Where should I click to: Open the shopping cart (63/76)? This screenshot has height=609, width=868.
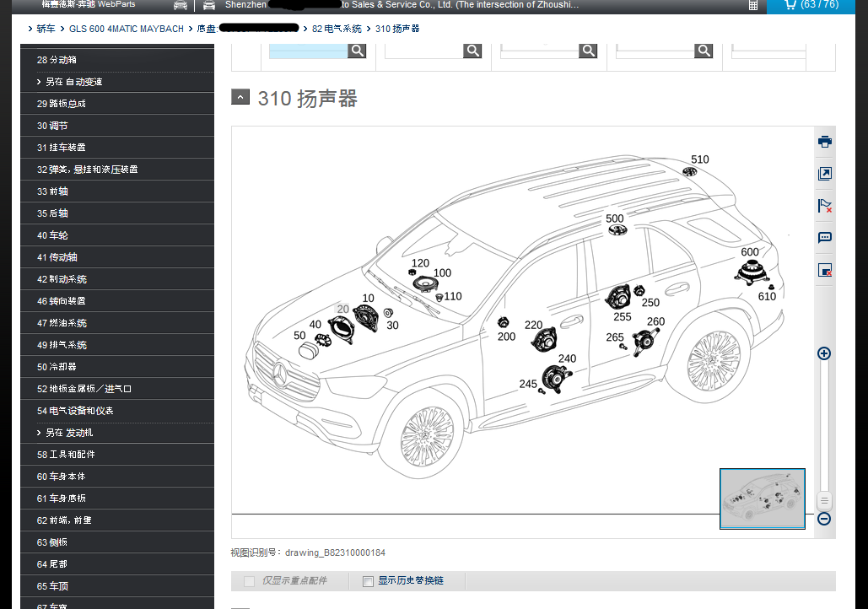[810, 5]
